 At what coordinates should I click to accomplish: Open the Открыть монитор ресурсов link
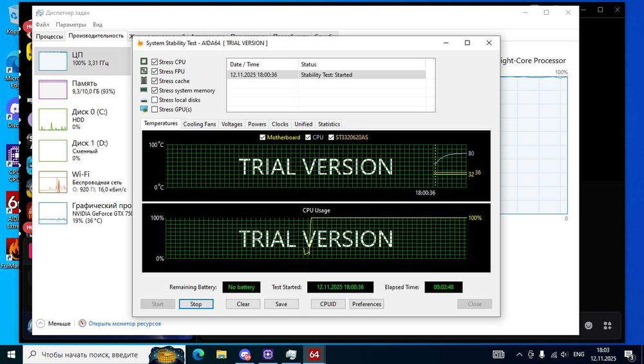(x=124, y=323)
